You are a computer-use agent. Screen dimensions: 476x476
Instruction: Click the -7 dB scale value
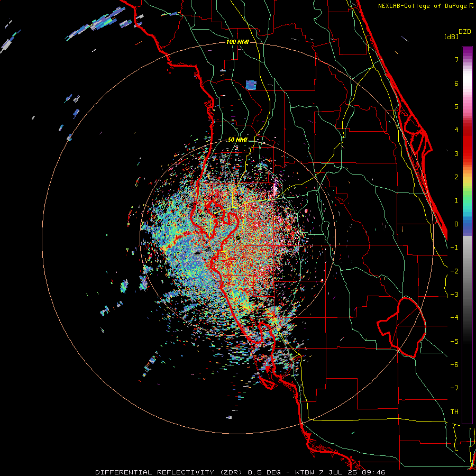[454, 388]
